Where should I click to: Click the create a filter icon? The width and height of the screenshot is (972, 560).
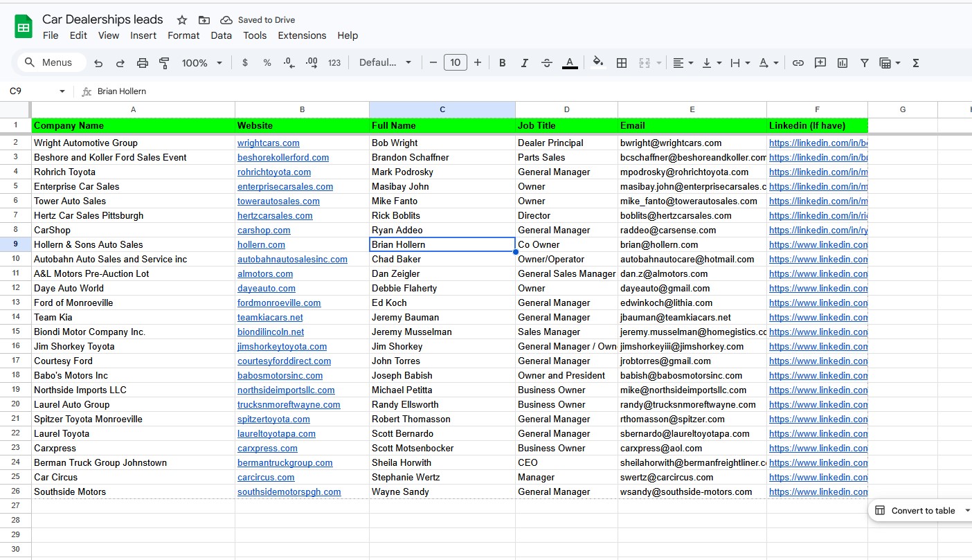click(865, 63)
